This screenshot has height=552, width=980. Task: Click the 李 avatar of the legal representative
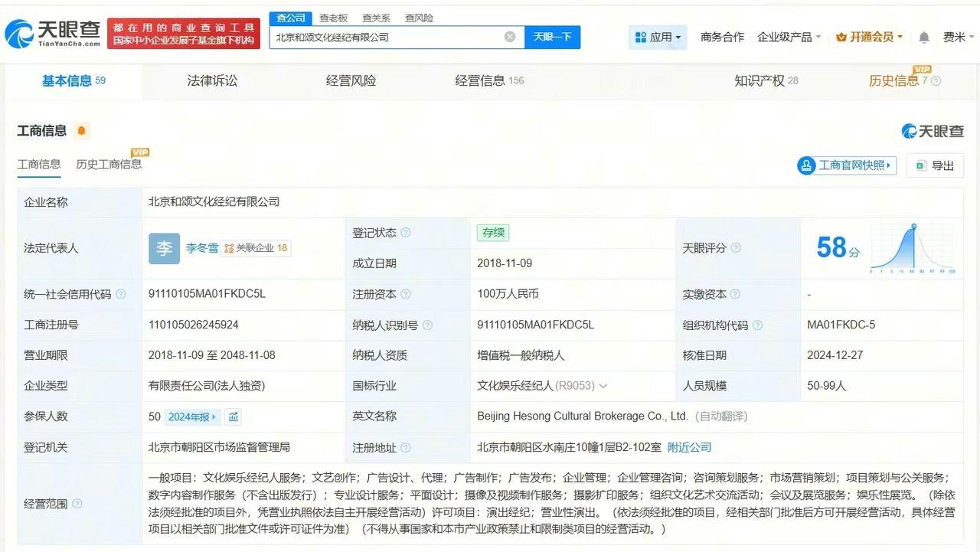click(x=164, y=248)
